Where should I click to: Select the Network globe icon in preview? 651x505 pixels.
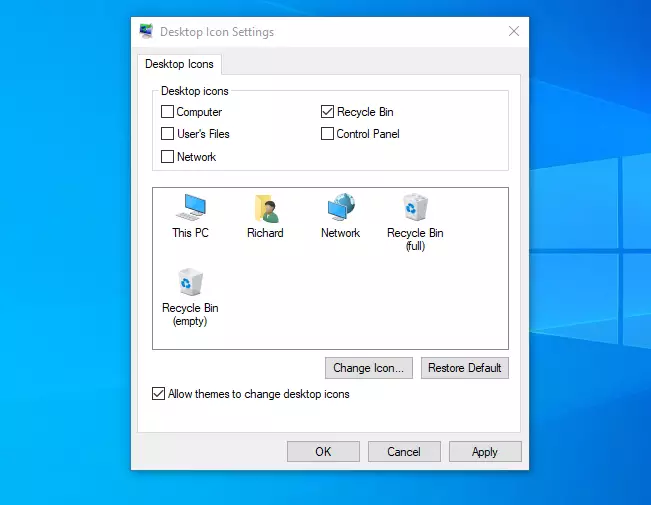click(340, 207)
